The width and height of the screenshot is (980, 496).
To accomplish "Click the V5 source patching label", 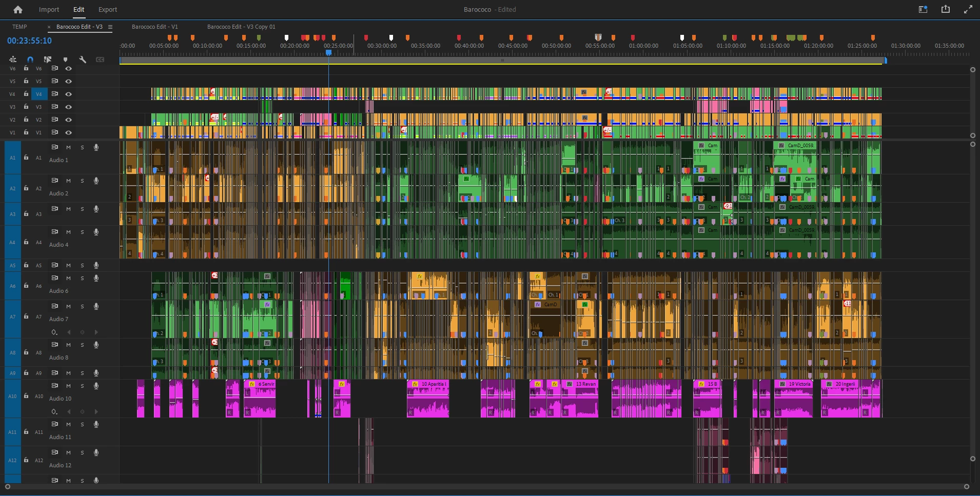I will [x=12, y=81].
